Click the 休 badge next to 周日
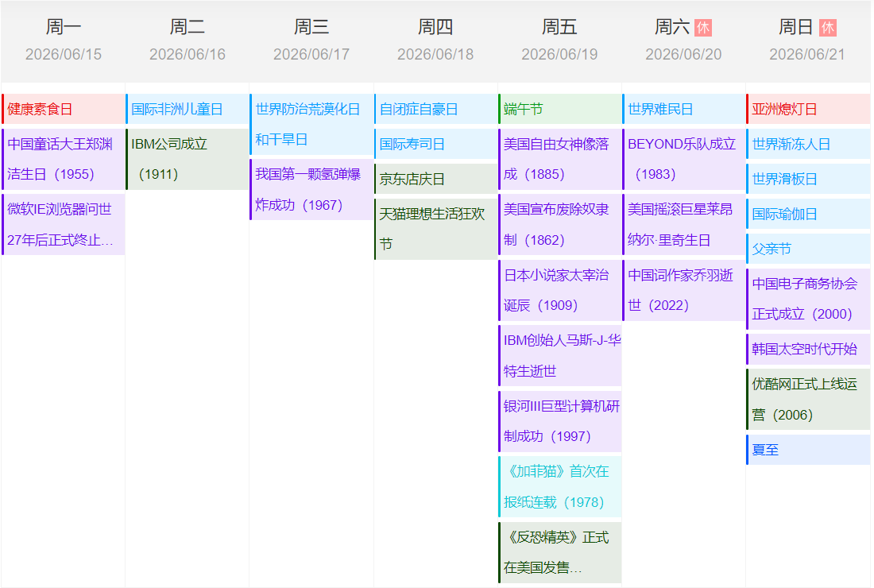This screenshot has height=588, width=874. click(x=827, y=28)
